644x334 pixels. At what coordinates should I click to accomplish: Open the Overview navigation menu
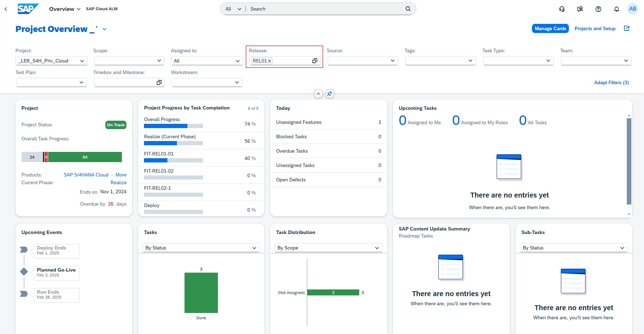tap(65, 9)
